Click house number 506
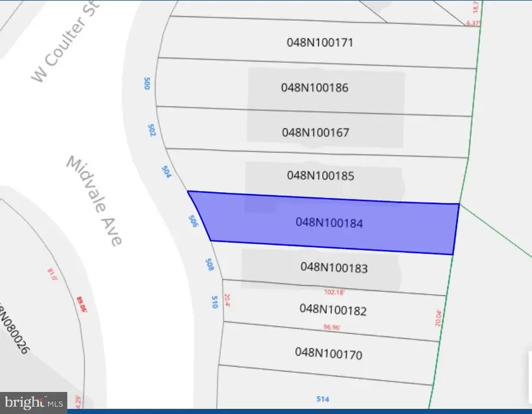The height and width of the screenshot is (414, 532). (192, 221)
